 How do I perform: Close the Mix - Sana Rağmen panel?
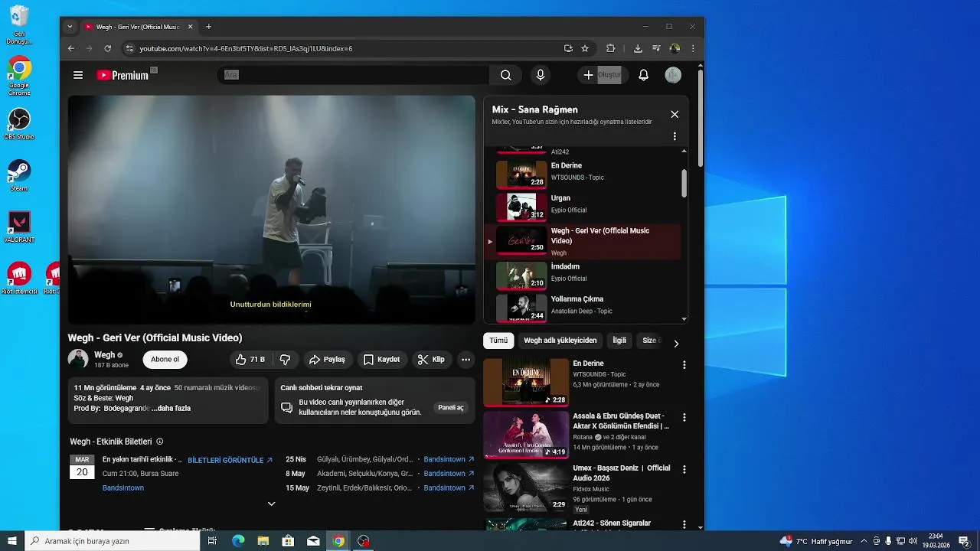point(675,114)
